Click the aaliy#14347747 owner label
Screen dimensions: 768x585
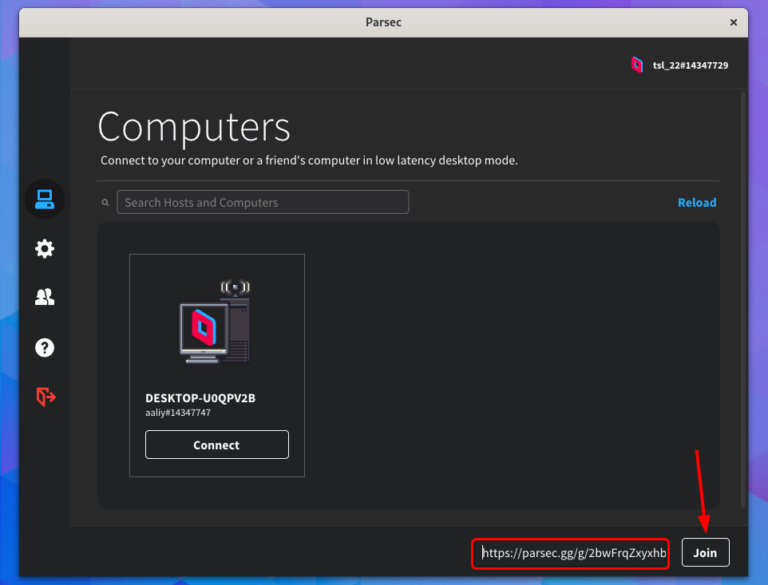coord(178,412)
